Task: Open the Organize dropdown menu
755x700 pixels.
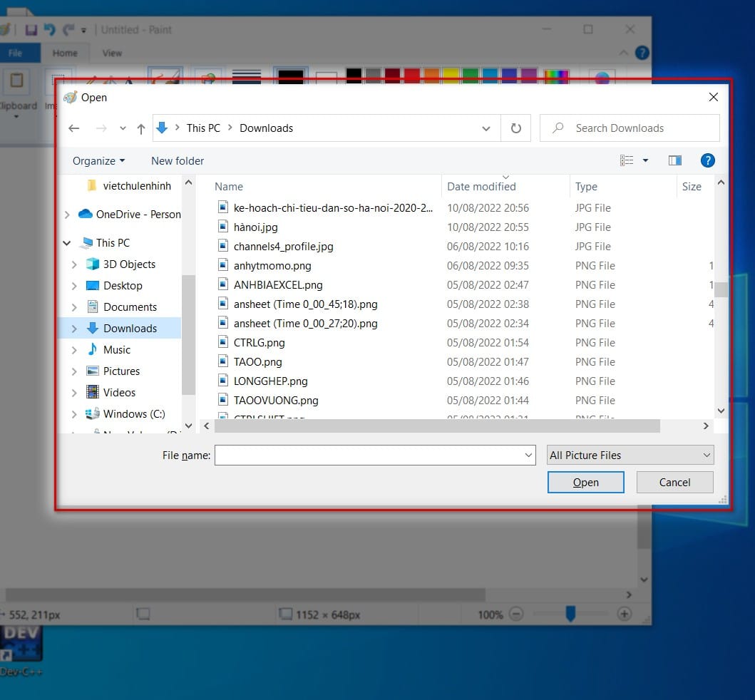Action: [x=98, y=160]
